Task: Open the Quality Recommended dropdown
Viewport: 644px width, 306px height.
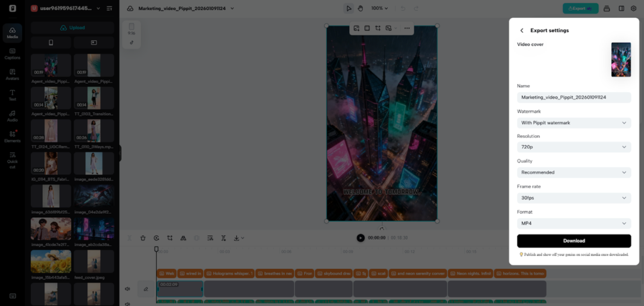Action: click(x=574, y=172)
